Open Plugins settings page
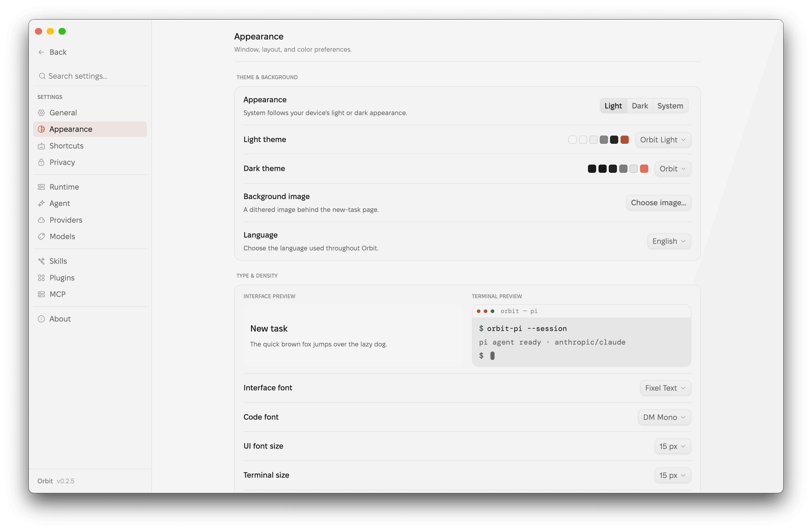Viewport: 812px width, 531px height. point(90,278)
